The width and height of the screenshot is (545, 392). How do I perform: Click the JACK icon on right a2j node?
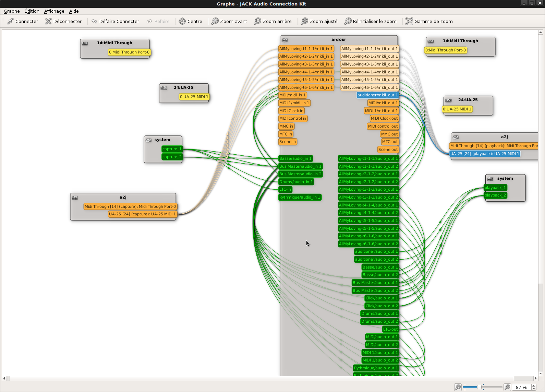[456, 137]
